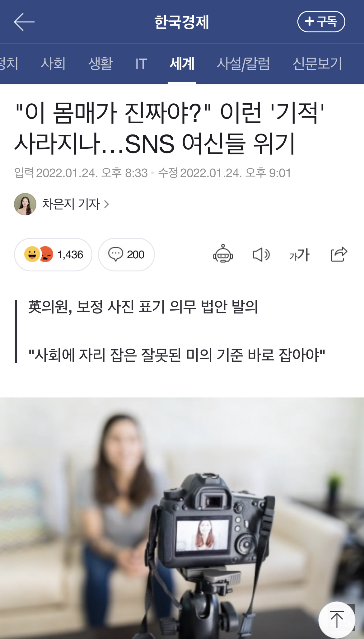The height and width of the screenshot is (639, 364).
Task: Select the 세계 tab
Action: [x=182, y=63]
